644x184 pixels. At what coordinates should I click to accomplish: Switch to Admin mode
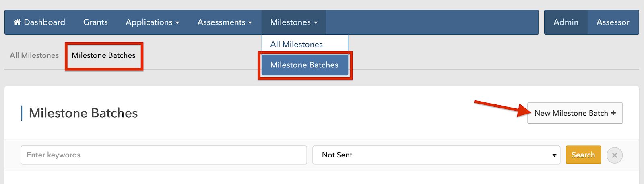(566, 22)
